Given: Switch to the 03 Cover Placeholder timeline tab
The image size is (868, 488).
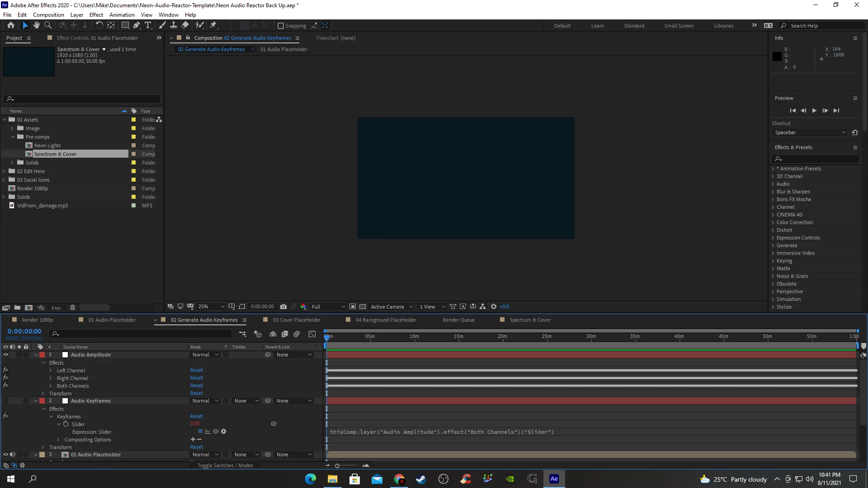Looking at the screenshot, I should 297,320.
